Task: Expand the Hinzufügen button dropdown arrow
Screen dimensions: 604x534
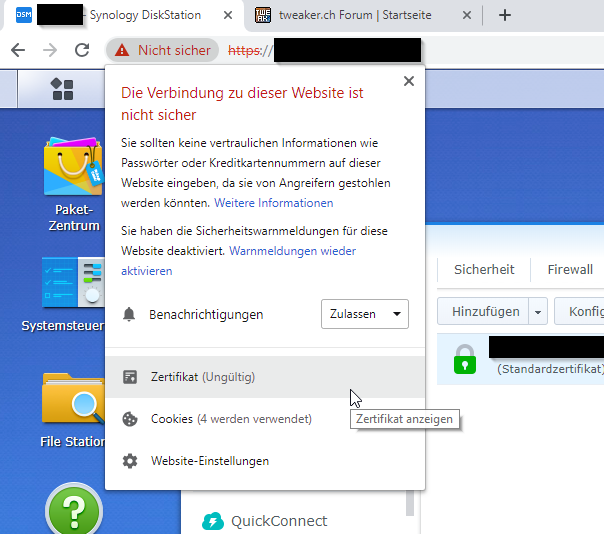Action: pyautogui.click(x=539, y=312)
